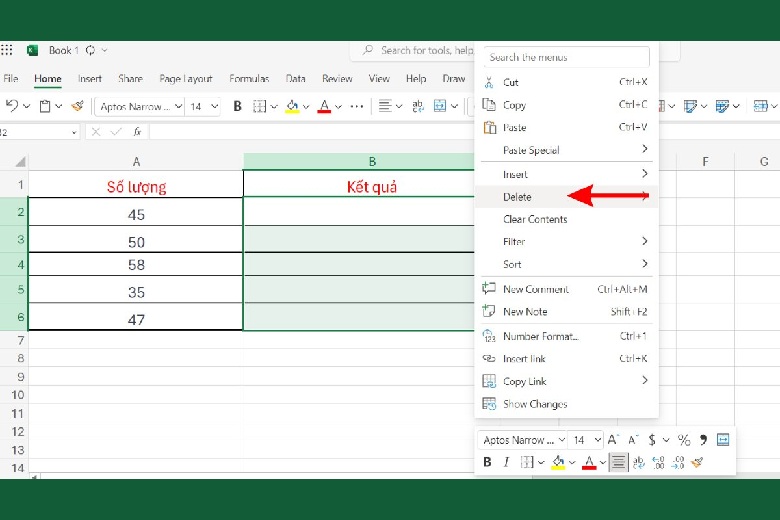Apply yellow fill color in mini toolbar
780x520 pixels.
(558, 462)
